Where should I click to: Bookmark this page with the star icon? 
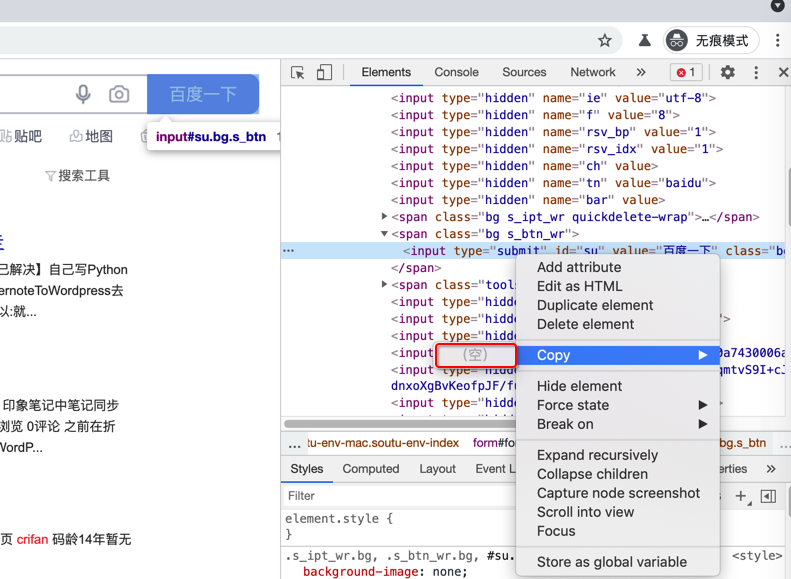tap(604, 40)
